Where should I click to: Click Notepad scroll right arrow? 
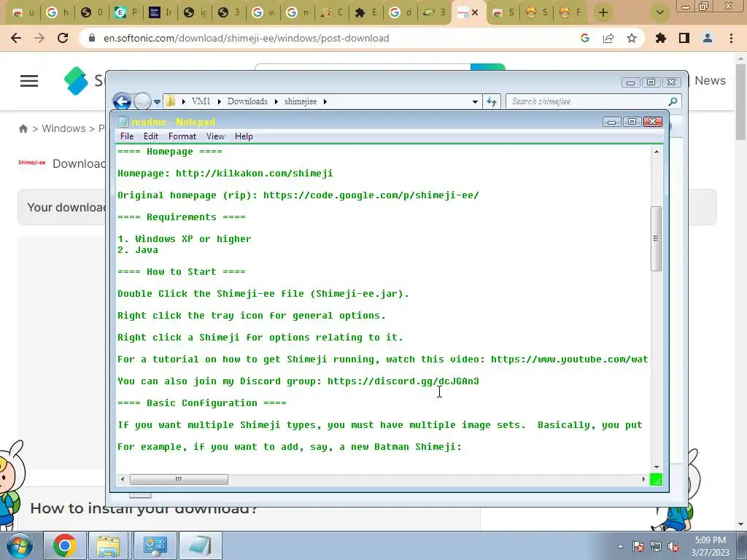tap(643, 479)
